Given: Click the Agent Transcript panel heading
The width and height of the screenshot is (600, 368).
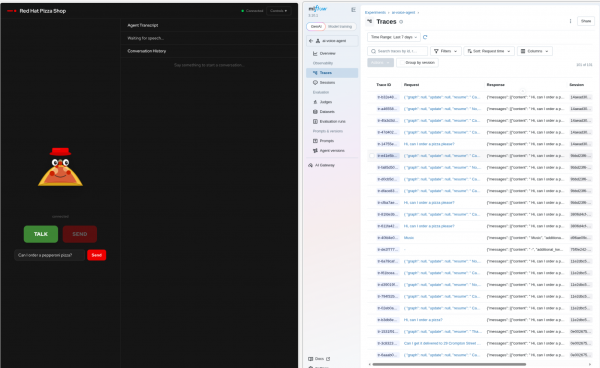Looking at the screenshot, I should pos(143,25).
